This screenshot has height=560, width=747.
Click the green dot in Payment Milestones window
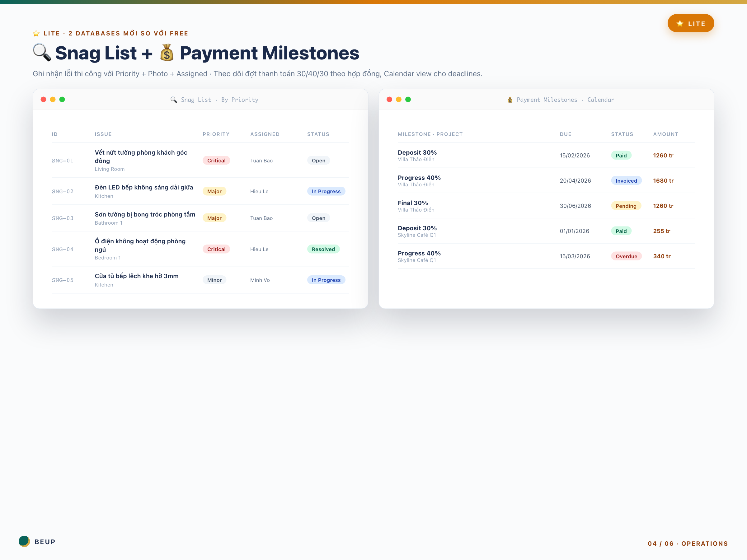point(408,100)
